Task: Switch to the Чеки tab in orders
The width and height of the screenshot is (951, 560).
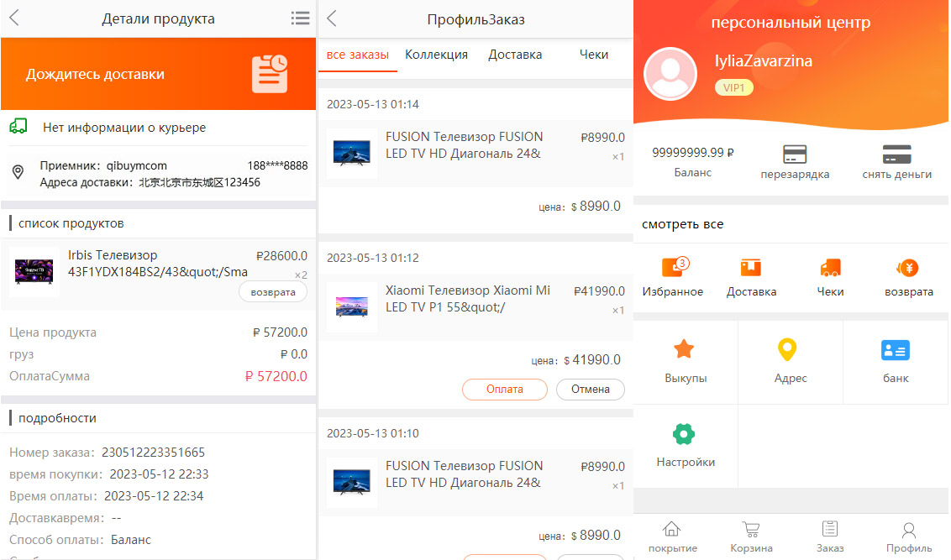Action: click(x=594, y=55)
